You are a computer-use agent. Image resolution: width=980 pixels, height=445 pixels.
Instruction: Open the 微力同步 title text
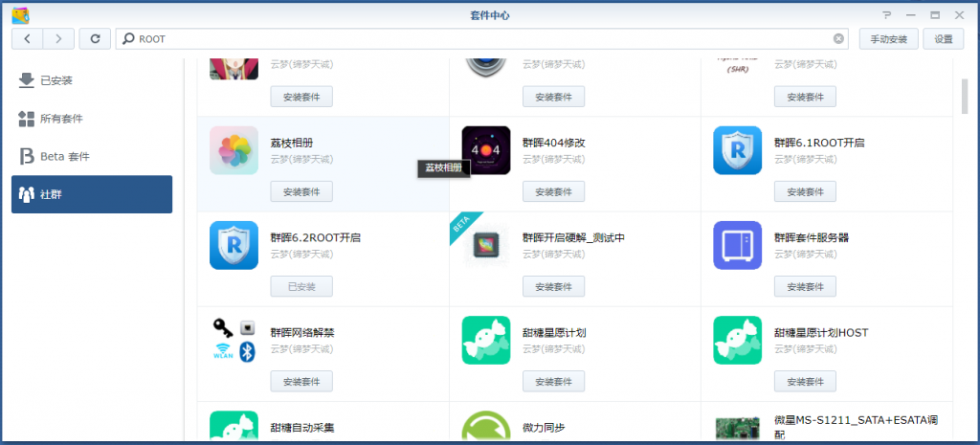coord(544,428)
